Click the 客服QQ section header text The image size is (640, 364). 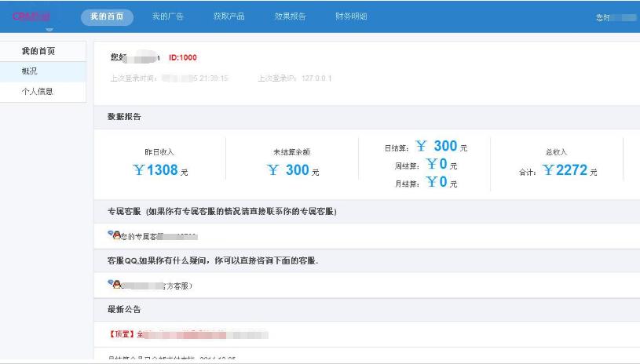213,260
